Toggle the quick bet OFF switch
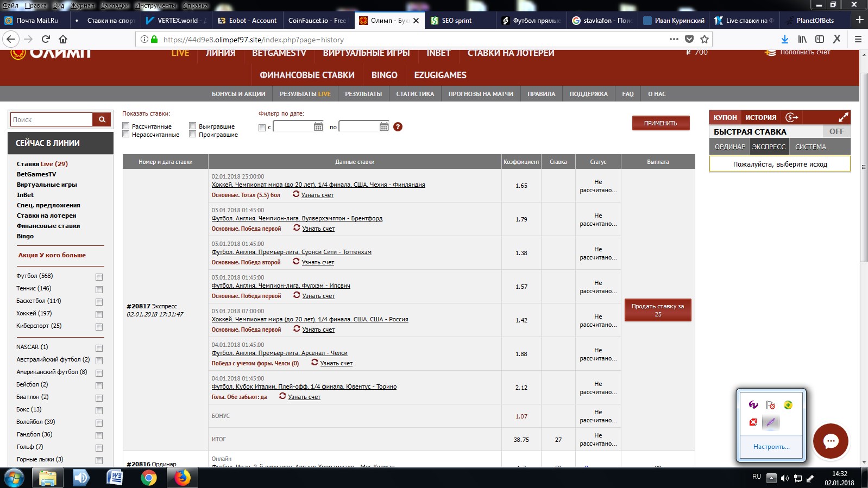 tap(836, 131)
